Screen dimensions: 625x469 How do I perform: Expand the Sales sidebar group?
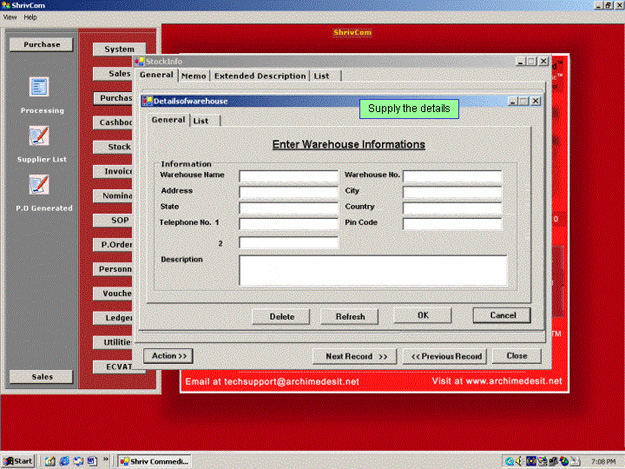(41, 377)
